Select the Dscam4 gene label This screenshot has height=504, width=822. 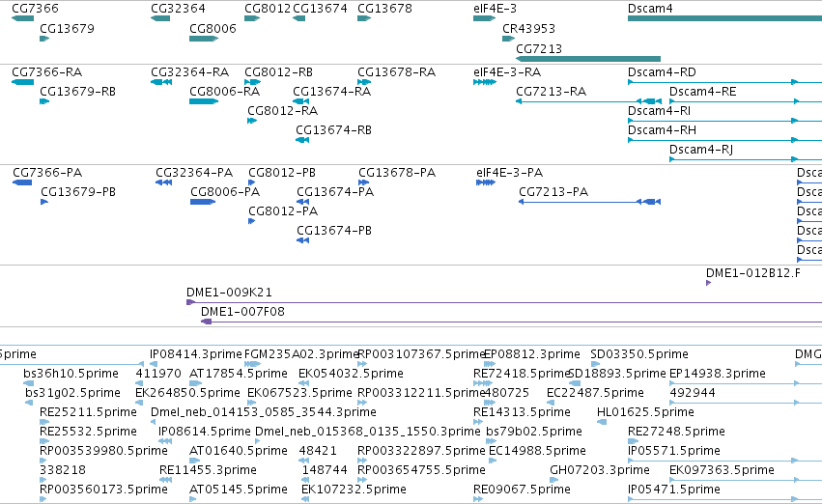pyautogui.click(x=650, y=9)
